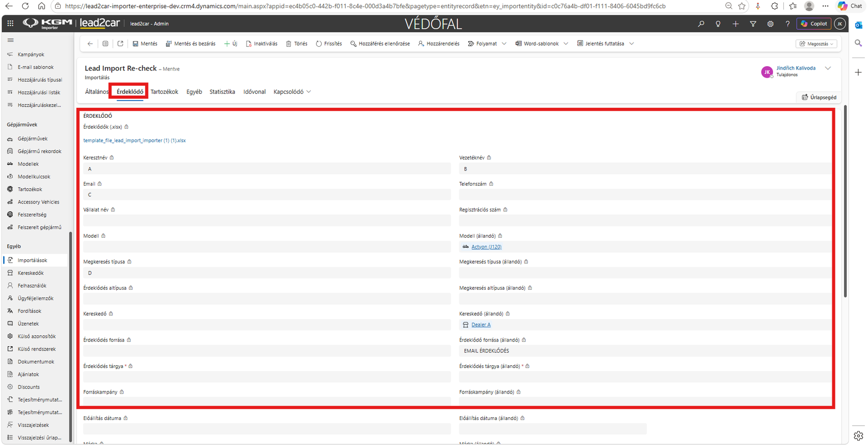The image size is (868, 445).
Task: Open the browser home icon
Action: tap(41, 6)
